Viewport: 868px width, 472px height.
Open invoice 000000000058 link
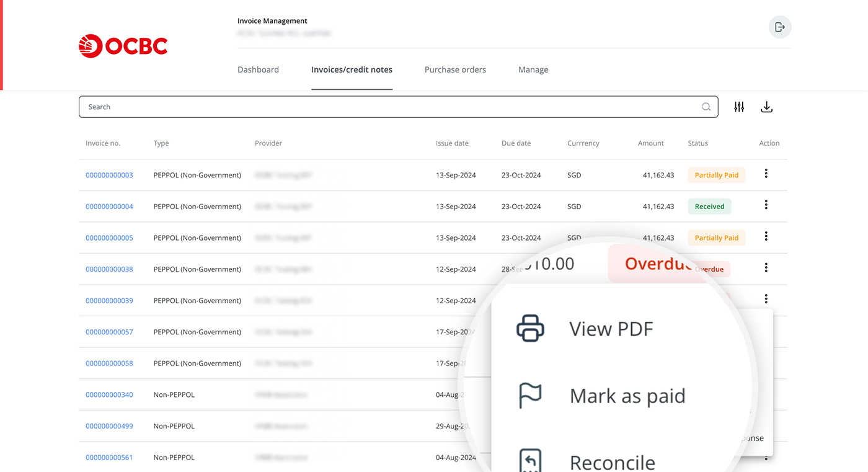point(109,363)
